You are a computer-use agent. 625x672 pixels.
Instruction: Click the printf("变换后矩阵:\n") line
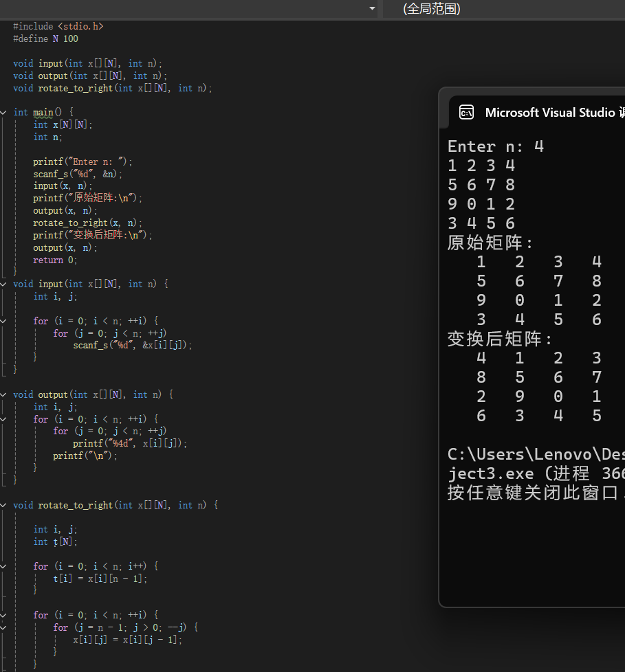pyautogui.click(x=93, y=235)
